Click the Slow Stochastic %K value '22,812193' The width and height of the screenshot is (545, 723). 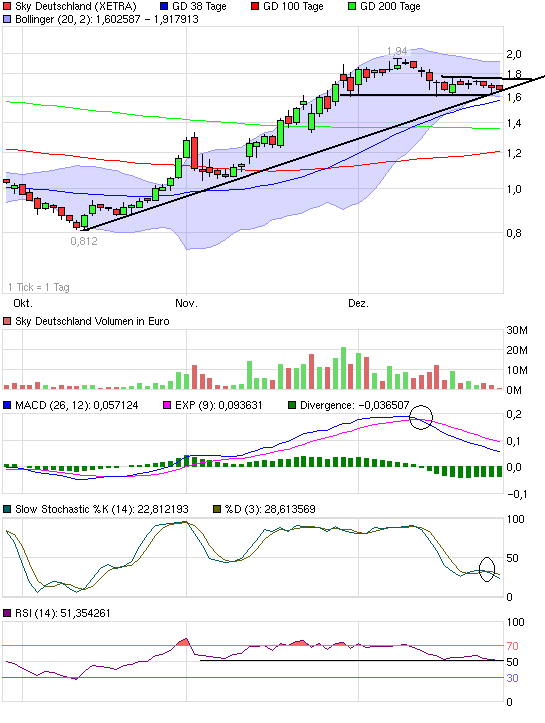point(163,509)
